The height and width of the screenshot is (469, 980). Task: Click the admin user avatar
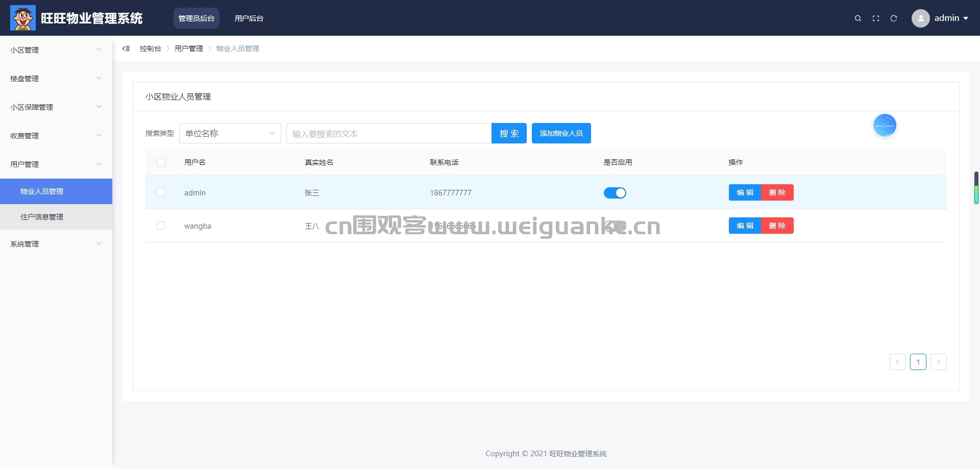pyautogui.click(x=920, y=18)
